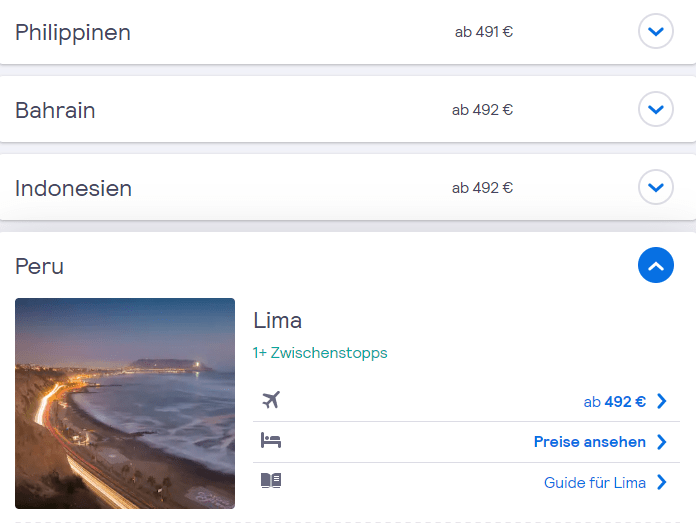Click the hotel bed icon
Image resolution: width=696 pixels, height=523 pixels.
tap(270, 441)
